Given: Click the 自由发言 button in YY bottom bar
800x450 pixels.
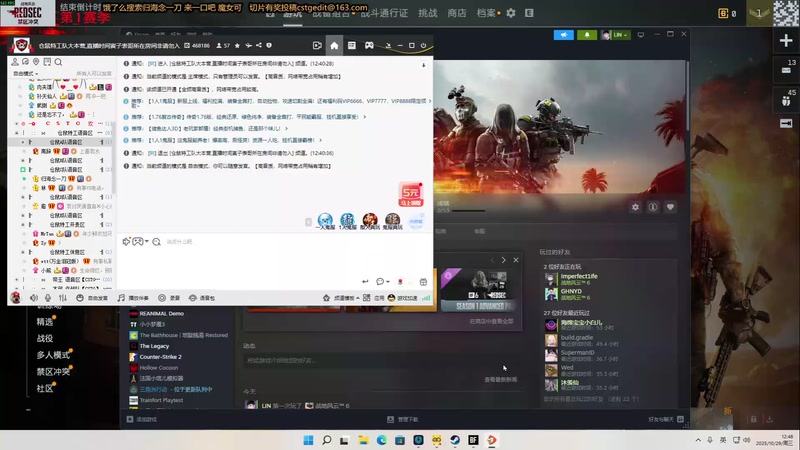Looking at the screenshot, I should coord(92,298).
